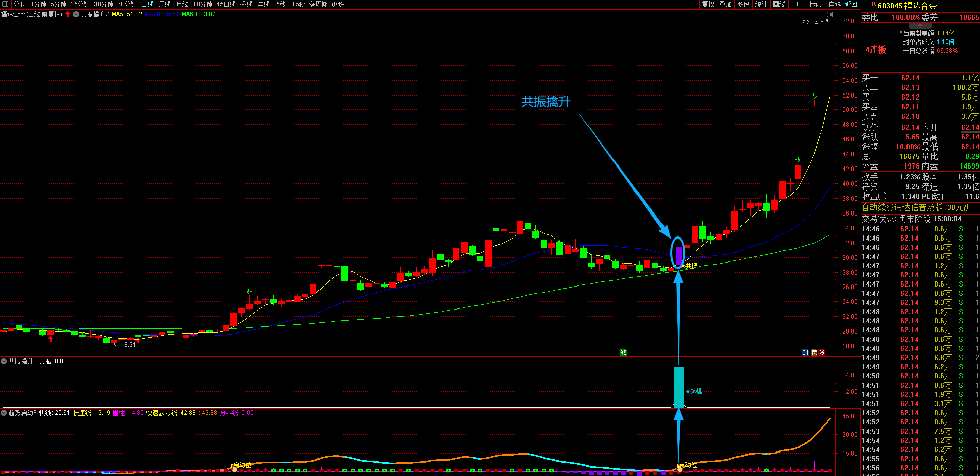Click the orange 榜 event badge
The width and height of the screenshot is (980, 476).
(814, 353)
